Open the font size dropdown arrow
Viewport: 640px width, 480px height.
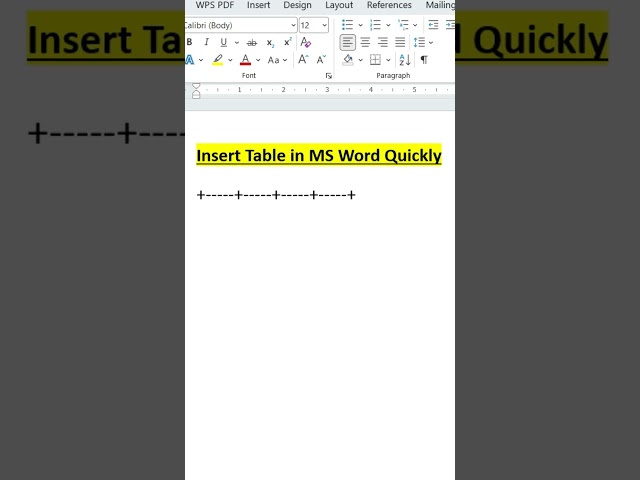pyautogui.click(x=324, y=25)
